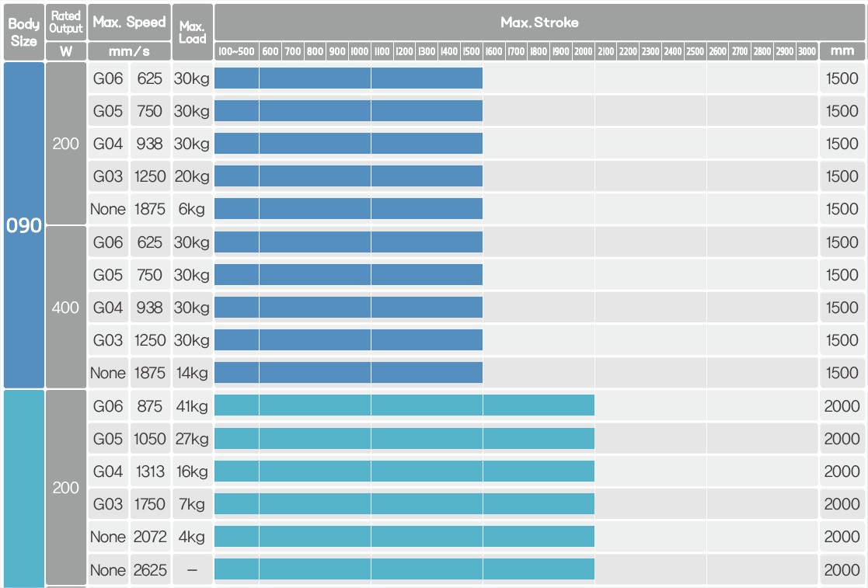The width and height of the screenshot is (868, 588).
Task: Select the 1313 speed G04 row label
Action: [x=108, y=471]
